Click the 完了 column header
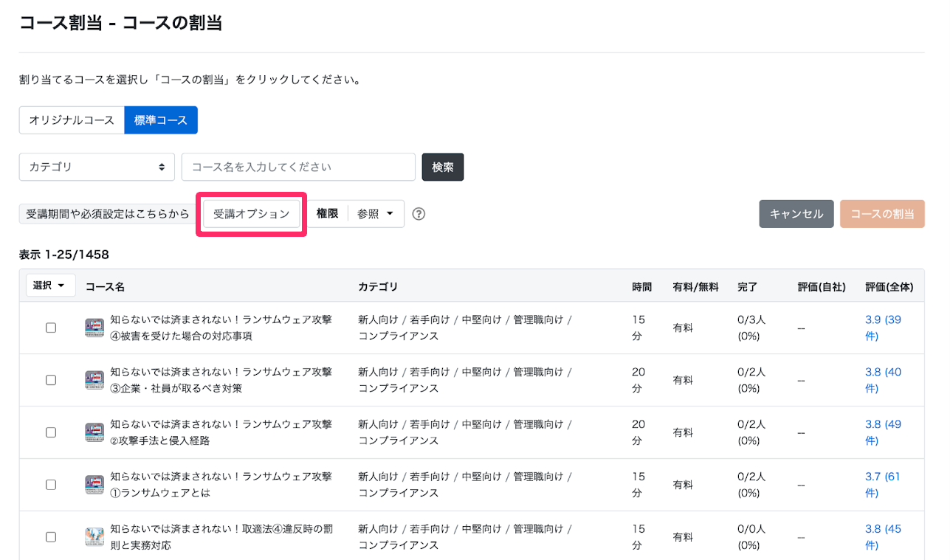950x560 pixels. pyautogui.click(x=748, y=286)
